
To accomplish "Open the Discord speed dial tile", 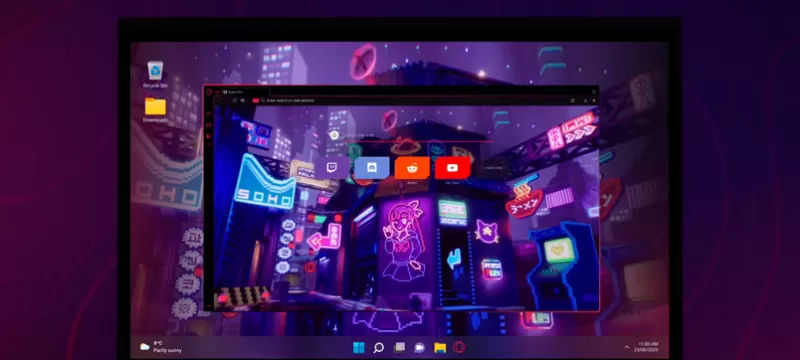I will [x=372, y=168].
